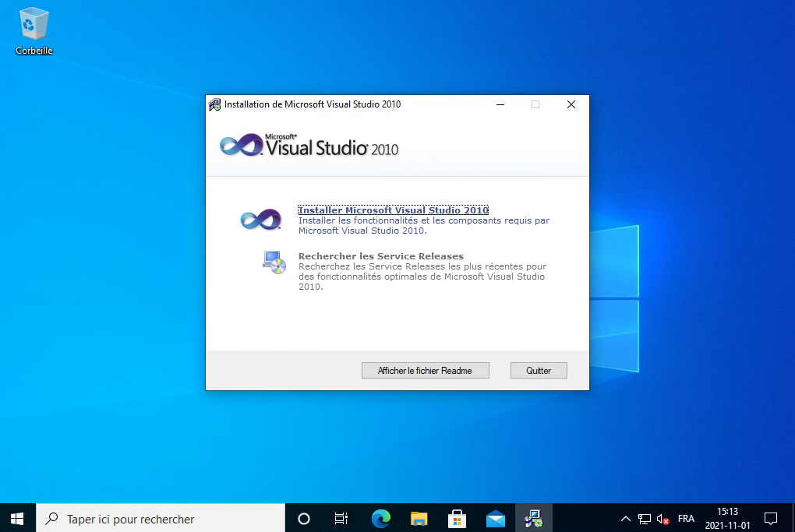Image resolution: width=795 pixels, height=532 pixels.
Task: Open the Windows Start menu
Action: tap(17, 518)
